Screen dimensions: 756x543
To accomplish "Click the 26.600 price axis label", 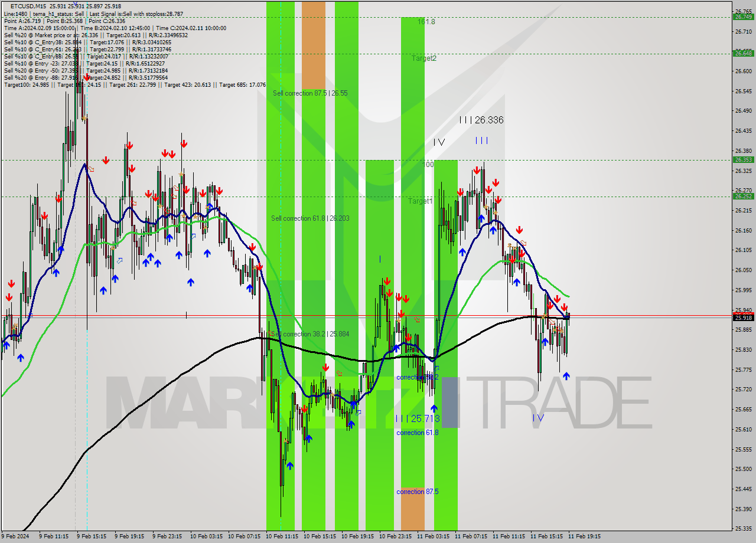I will tap(743, 71).
